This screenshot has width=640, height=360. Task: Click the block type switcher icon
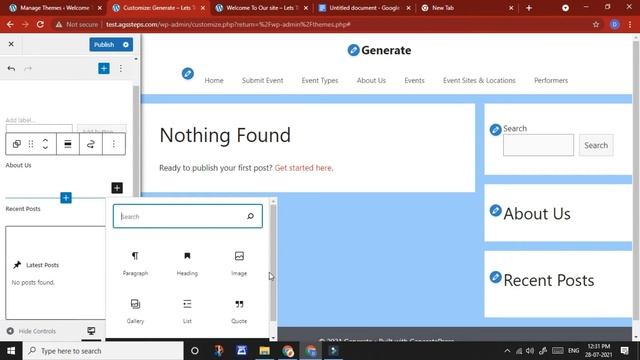point(16,144)
